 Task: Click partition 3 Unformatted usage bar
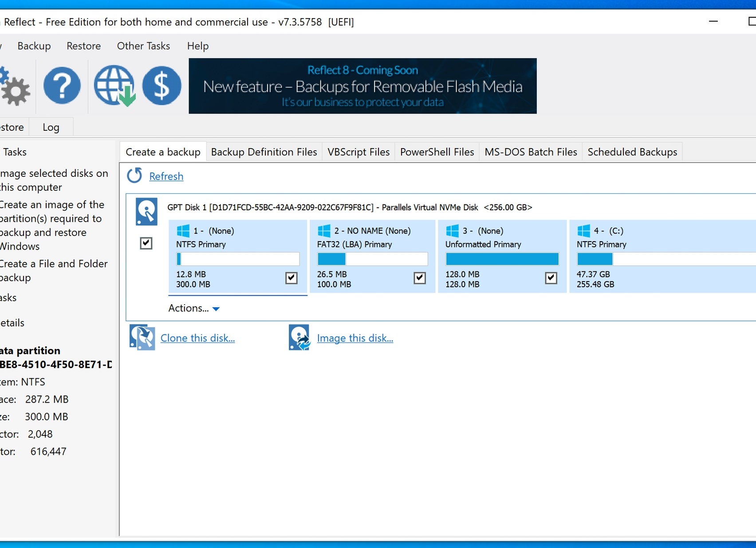click(x=502, y=258)
